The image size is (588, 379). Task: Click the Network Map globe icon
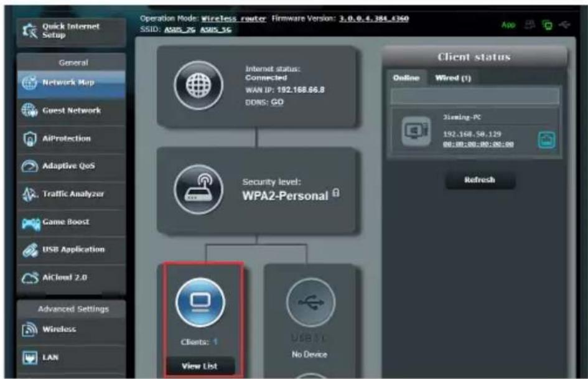pyautogui.click(x=30, y=83)
